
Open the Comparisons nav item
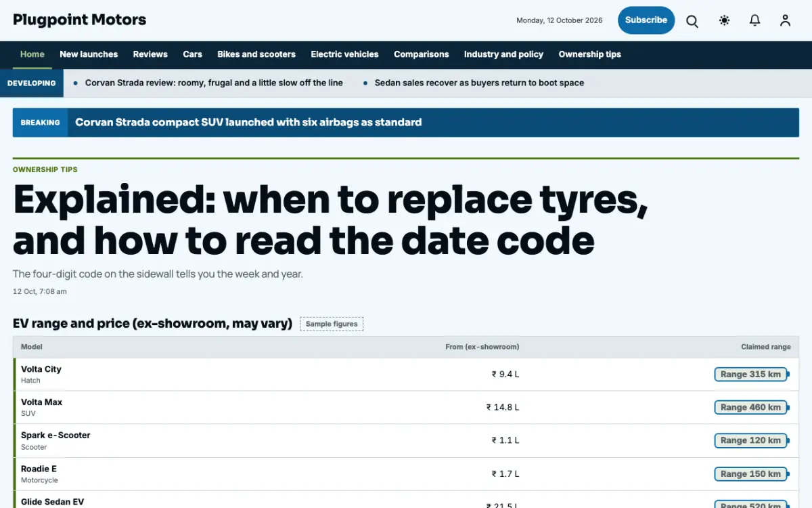pyautogui.click(x=422, y=54)
